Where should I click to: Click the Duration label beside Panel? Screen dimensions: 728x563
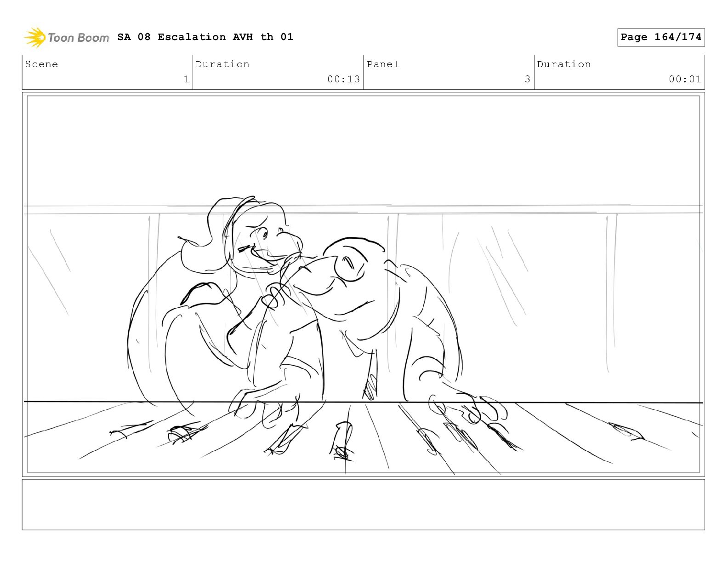tap(564, 64)
